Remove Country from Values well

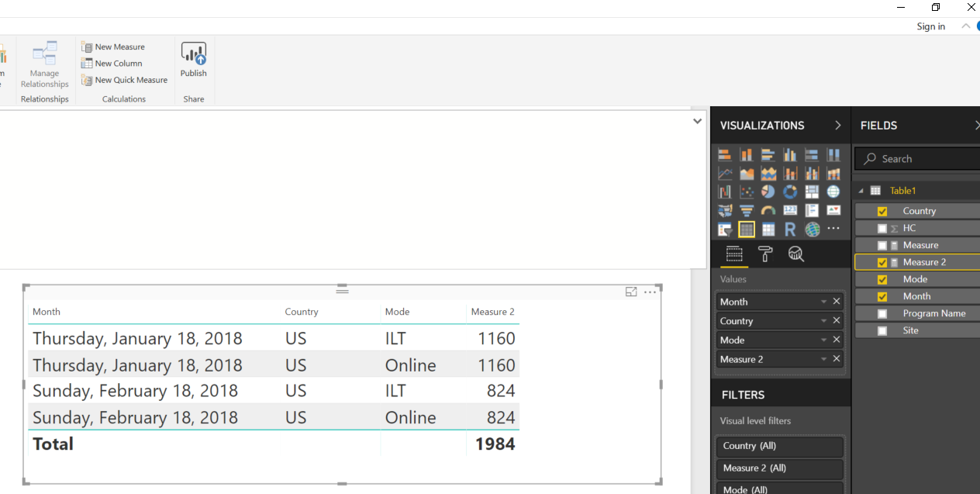click(837, 321)
